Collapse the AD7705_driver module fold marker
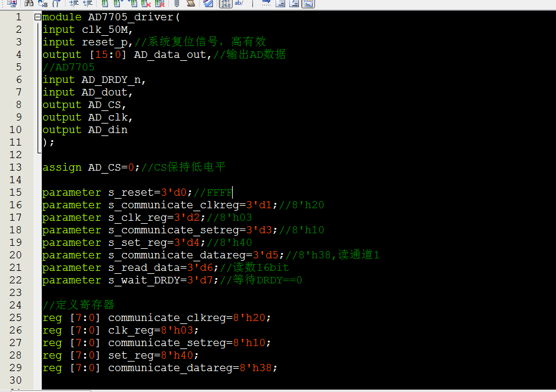Image resolution: width=556 pixels, height=392 pixels. pyautogui.click(x=37, y=17)
